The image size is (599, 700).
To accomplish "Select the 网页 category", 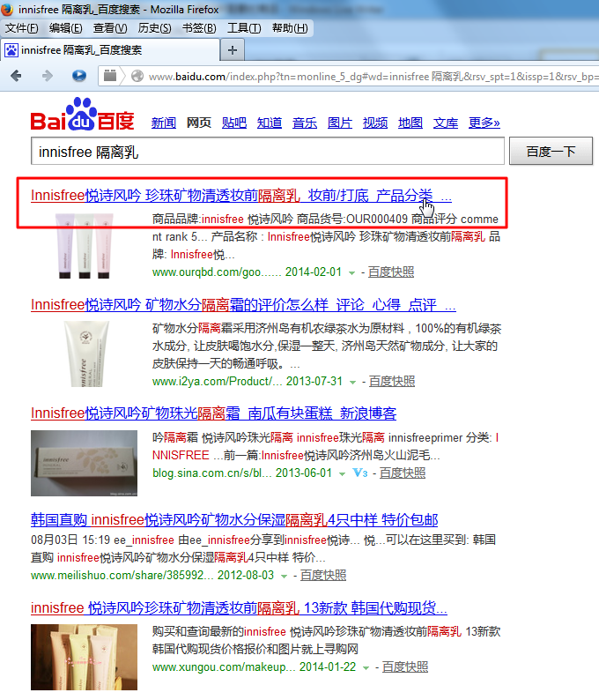I will [199, 123].
